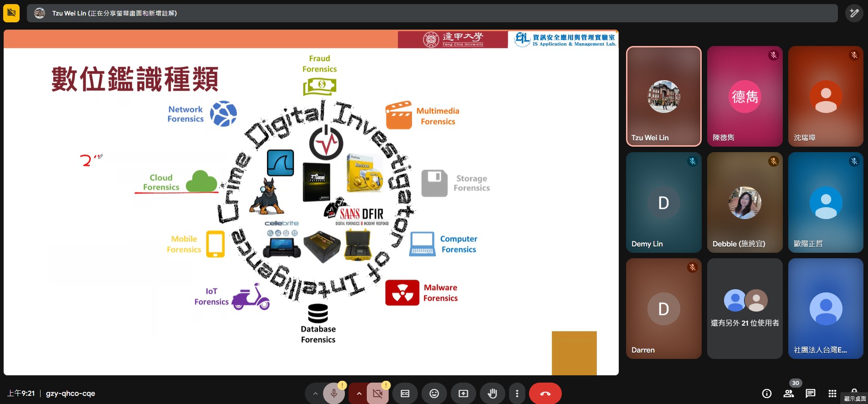Open the tile showing 21 other users

click(745, 308)
